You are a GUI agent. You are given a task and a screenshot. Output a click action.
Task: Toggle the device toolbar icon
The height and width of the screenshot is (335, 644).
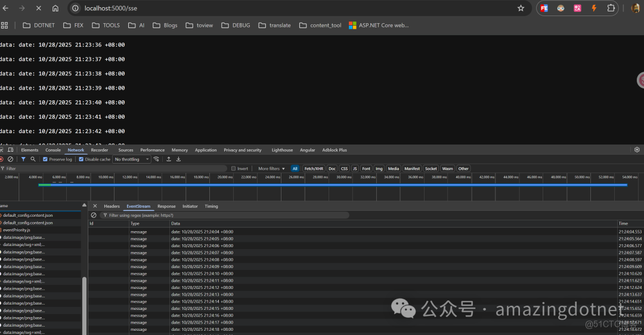pos(11,150)
